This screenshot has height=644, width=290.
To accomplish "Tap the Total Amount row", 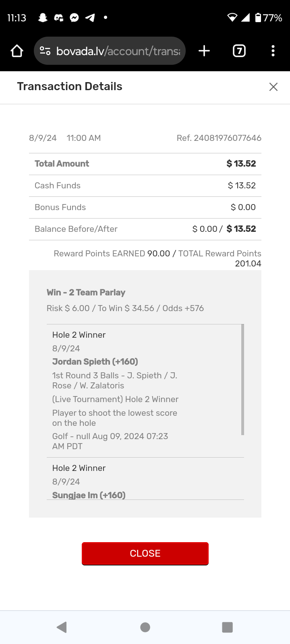I will point(145,164).
